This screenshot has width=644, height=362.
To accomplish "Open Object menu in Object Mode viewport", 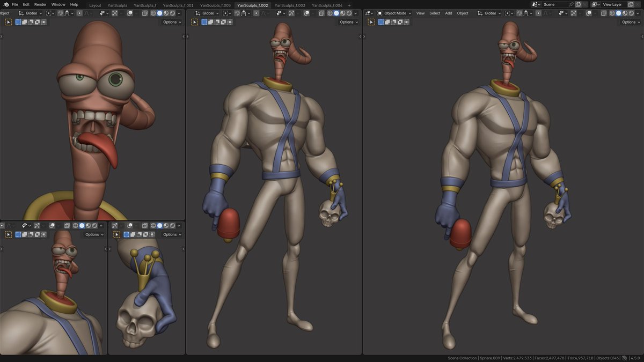I will pos(463,13).
